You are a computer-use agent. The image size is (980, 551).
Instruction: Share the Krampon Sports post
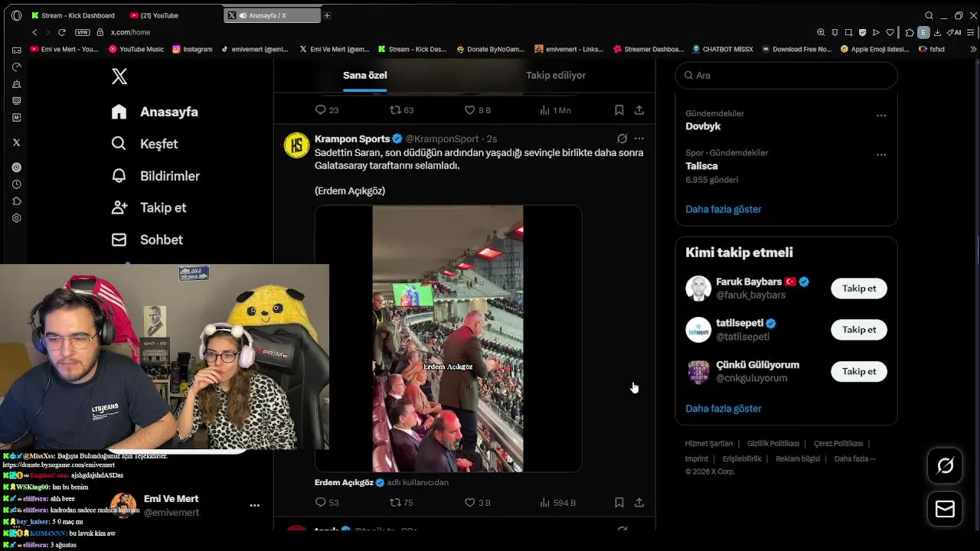pos(639,503)
